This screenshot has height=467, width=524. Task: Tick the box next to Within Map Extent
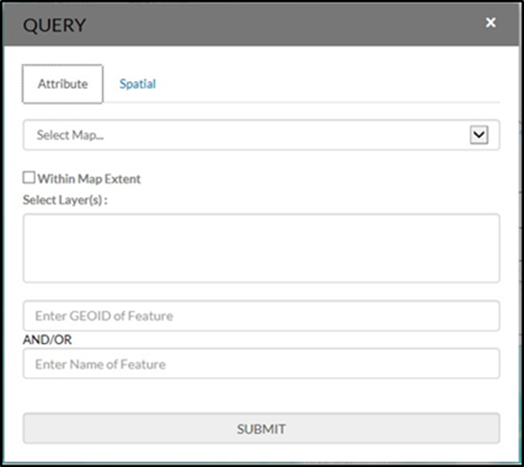tap(29, 178)
